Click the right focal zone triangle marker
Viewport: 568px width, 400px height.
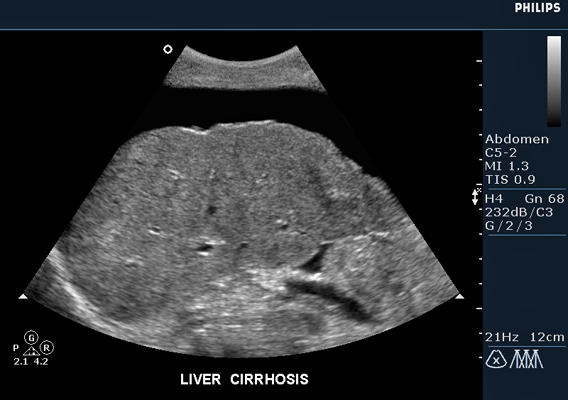[x=460, y=297]
